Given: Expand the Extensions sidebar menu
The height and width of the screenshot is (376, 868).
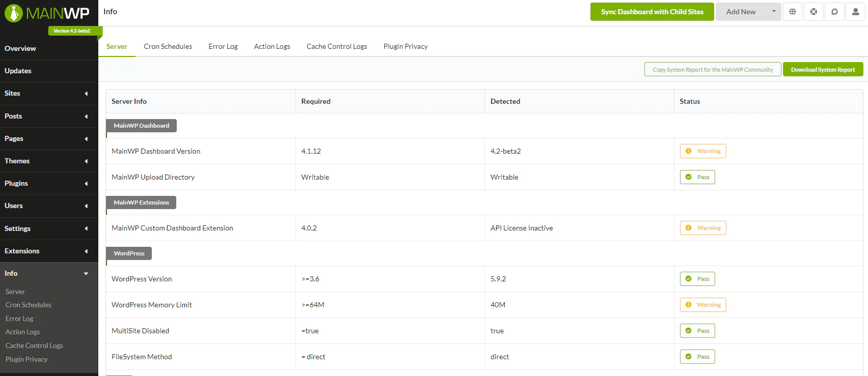Looking at the screenshot, I should pyautogui.click(x=49, y=251).
